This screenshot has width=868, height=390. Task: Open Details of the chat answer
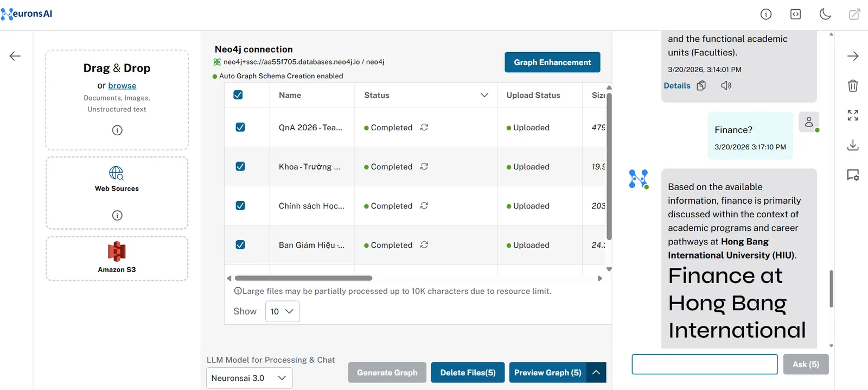coord(677,85)
